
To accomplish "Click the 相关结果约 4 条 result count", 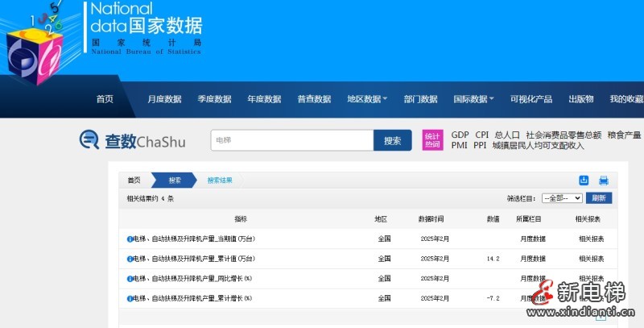I will [x=151, y=198].
